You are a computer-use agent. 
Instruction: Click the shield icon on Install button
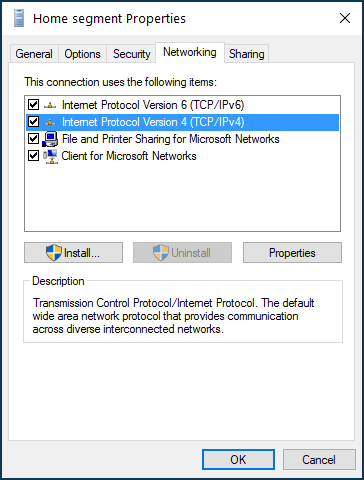[54, 253]
